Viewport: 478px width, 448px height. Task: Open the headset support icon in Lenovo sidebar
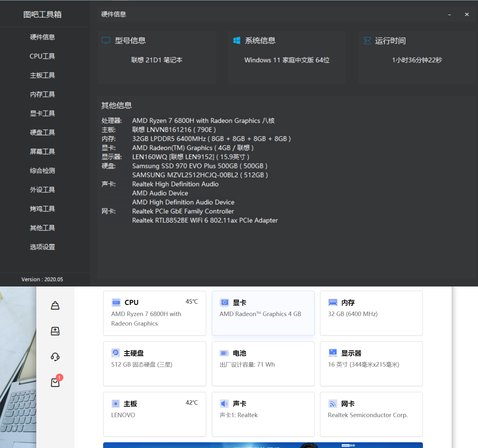tap(55, 357)
